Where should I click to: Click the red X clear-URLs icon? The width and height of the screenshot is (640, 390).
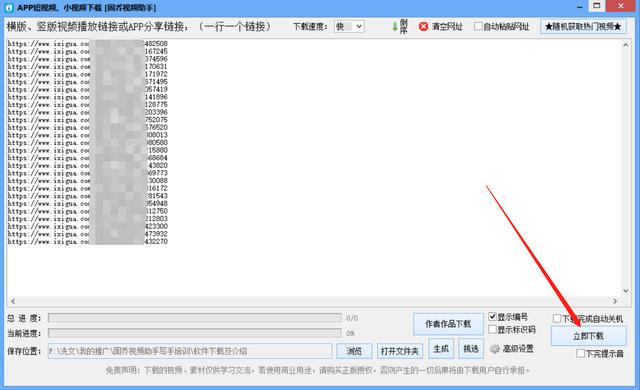click(424, 27)
